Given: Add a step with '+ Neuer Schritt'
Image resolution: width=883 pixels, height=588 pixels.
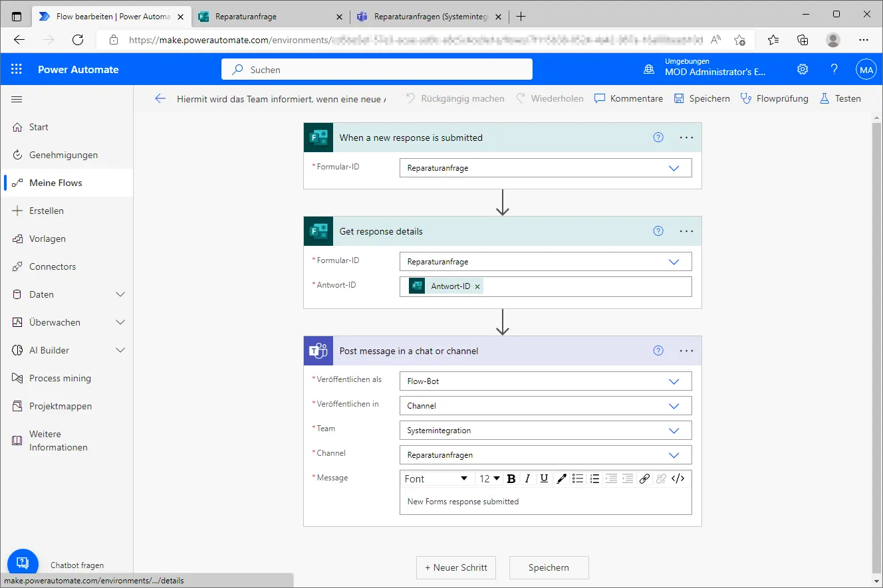Looking at the screenshot, I should tap(456, 567).
